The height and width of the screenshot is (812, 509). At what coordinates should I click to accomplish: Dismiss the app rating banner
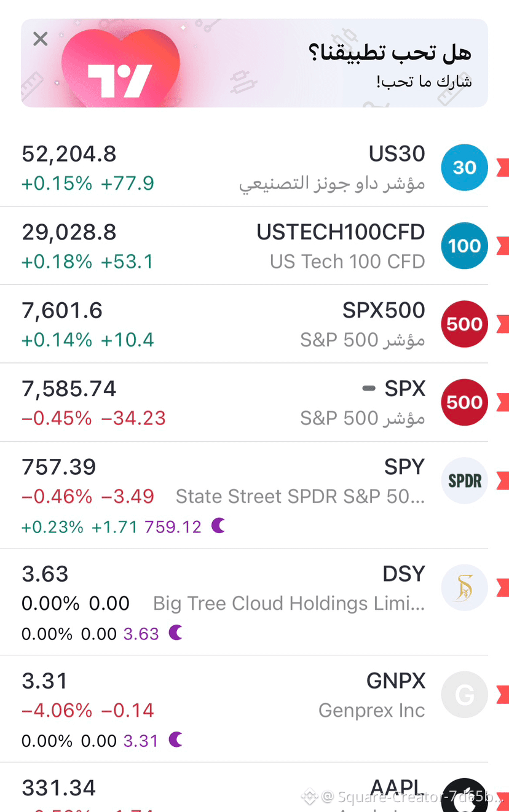(41, 39)
